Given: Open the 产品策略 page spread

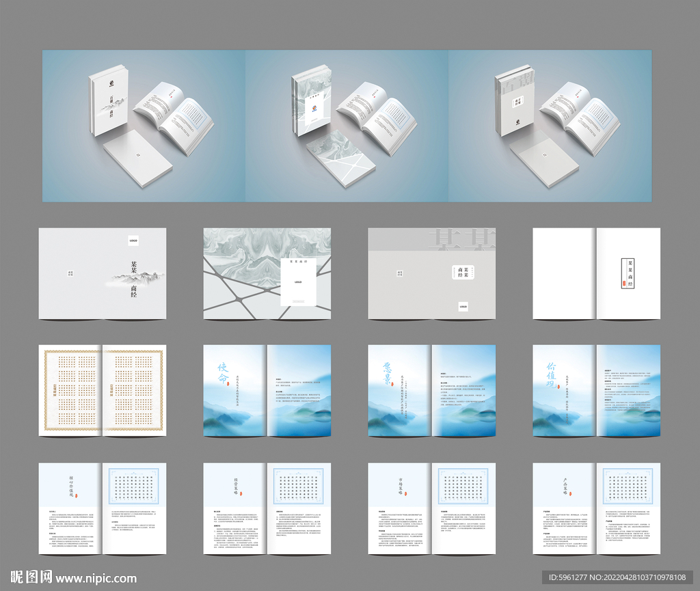Looking at the screenshot, I should [596, 508].
